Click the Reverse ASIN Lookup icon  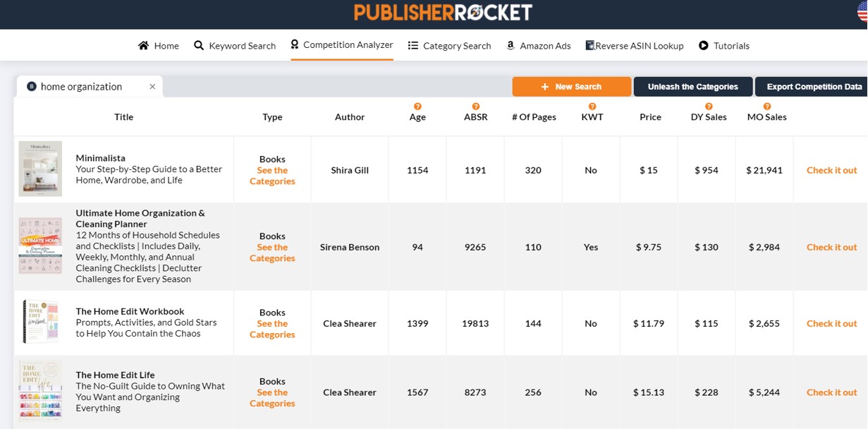[590, 45]
